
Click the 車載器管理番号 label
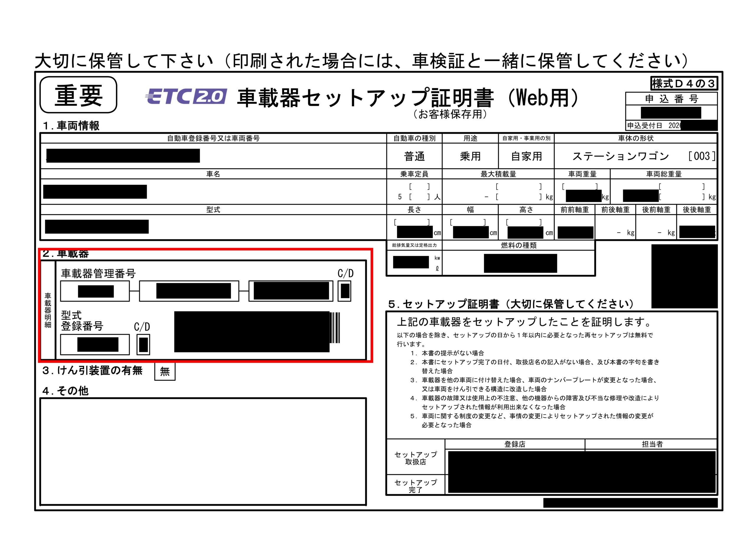pyautogui.click(x=98, y=274)
